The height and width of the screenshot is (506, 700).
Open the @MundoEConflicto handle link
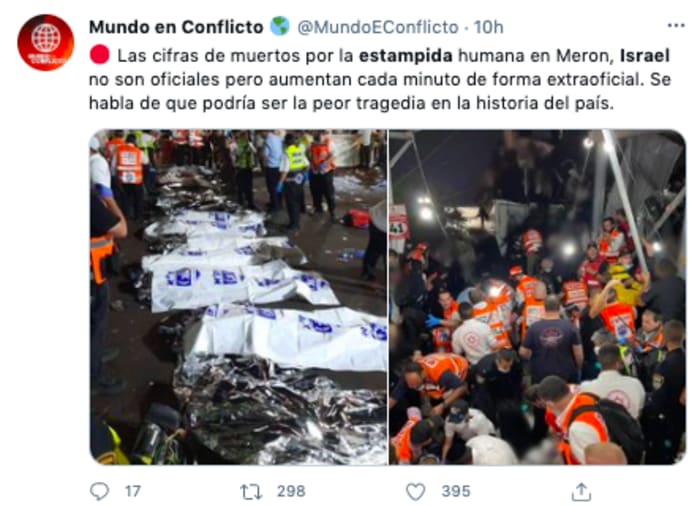pyautogui.click(x=378, y=27)
